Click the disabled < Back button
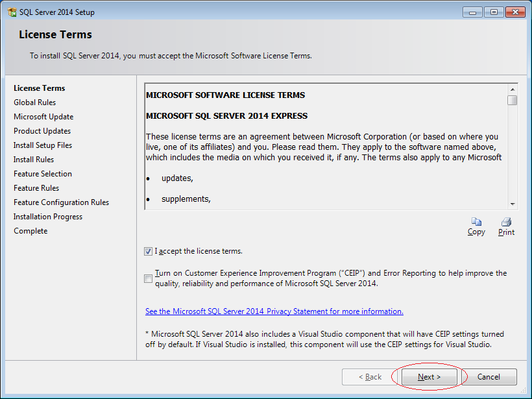Image resolution: width=532 pixels, height=399 pixels. tap(370, 377)
